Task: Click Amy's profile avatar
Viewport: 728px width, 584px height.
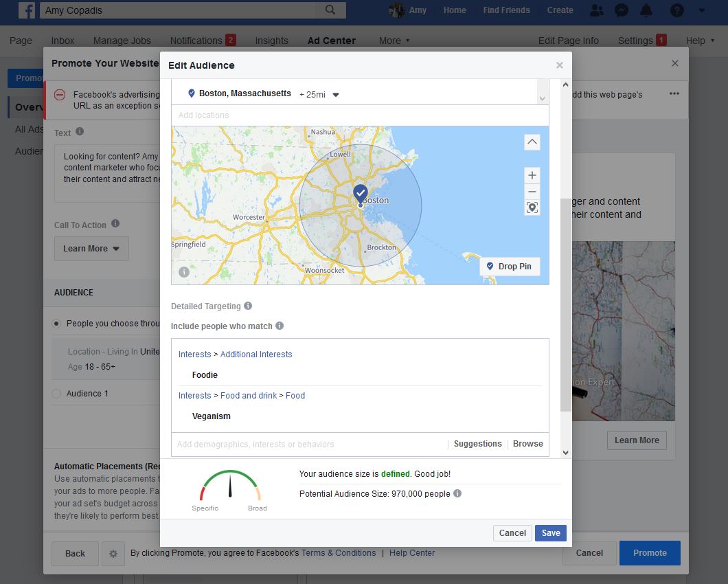Action: click(396, 10)
